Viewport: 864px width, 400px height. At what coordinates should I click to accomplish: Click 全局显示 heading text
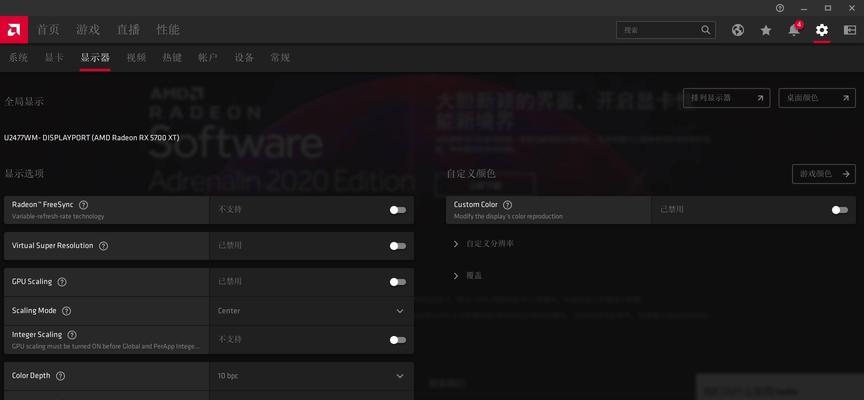click(24, 102)
